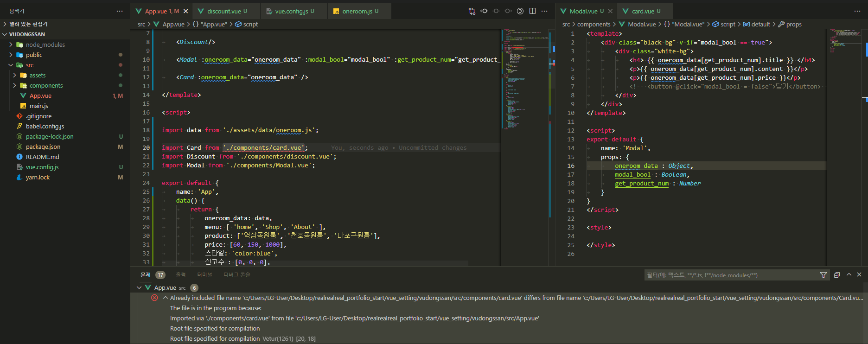This screenshot has width=868, height=344.
Task: Switch to the discount.vue tab
Action: tap(223, 11)
